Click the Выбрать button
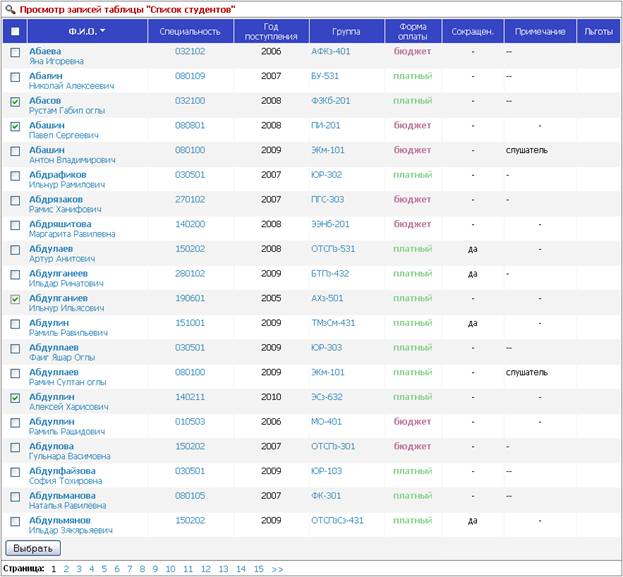 tap(33, 548)
